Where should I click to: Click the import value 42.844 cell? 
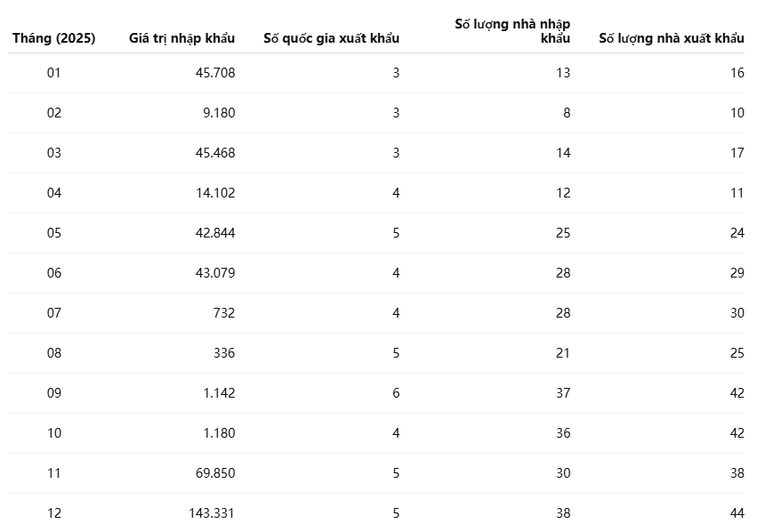pyautogui.click(x=215, y=233)
